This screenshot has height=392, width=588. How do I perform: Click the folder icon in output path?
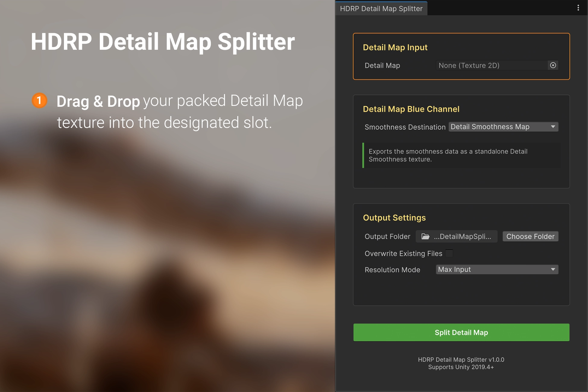pyautogui.click(x=425, y=237)
